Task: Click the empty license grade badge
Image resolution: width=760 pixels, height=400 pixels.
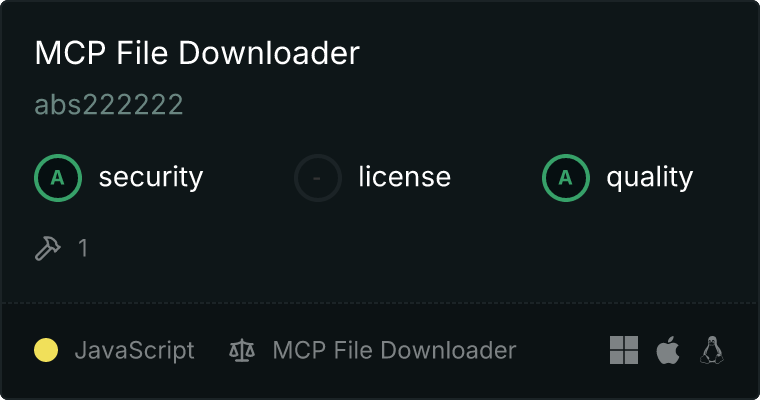Action: 318,178
